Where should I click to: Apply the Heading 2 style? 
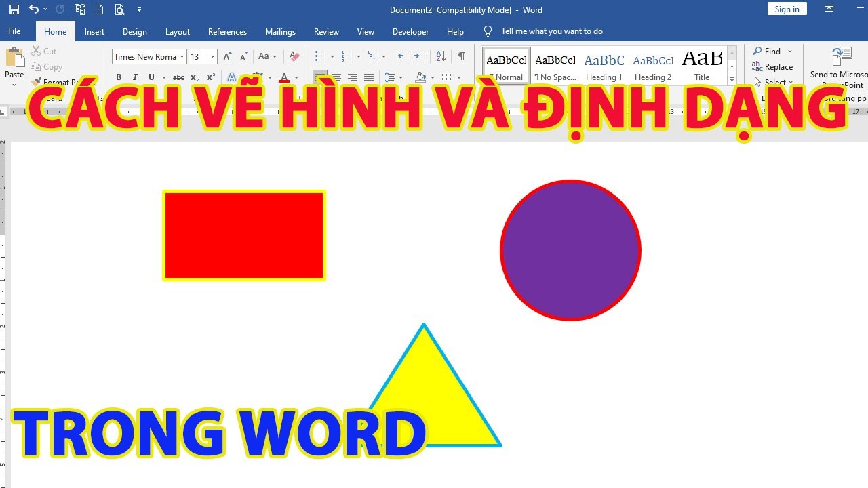click(x=653, y=66)
